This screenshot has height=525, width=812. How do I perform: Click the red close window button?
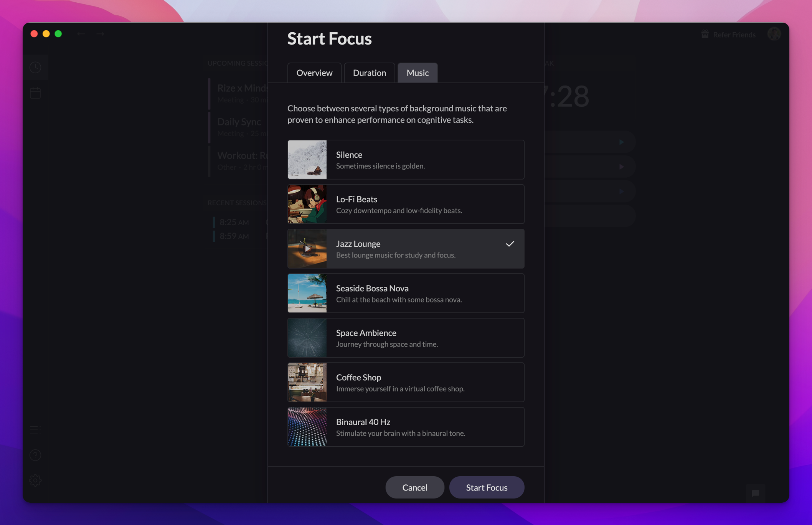(x=34, y=34)
